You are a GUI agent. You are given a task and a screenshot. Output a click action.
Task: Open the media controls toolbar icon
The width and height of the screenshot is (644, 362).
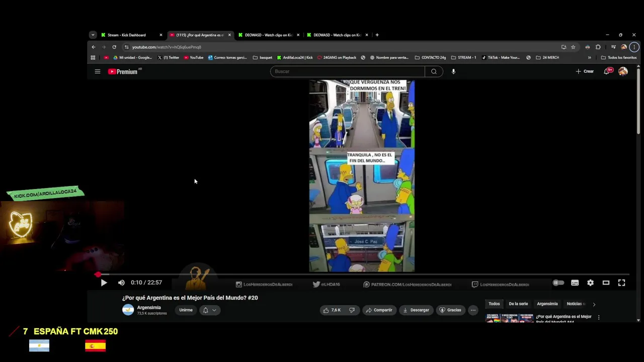[x=613, y=47]
